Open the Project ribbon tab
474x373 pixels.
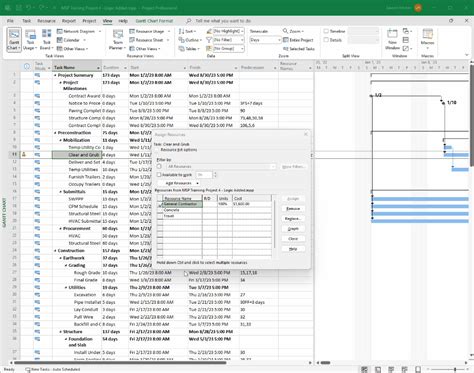click(x=89, y=21)
